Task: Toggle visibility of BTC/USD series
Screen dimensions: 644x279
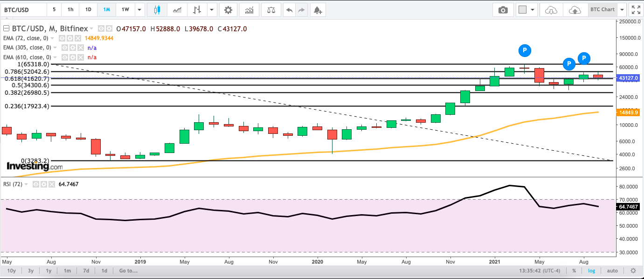Action: click(102, 28)
